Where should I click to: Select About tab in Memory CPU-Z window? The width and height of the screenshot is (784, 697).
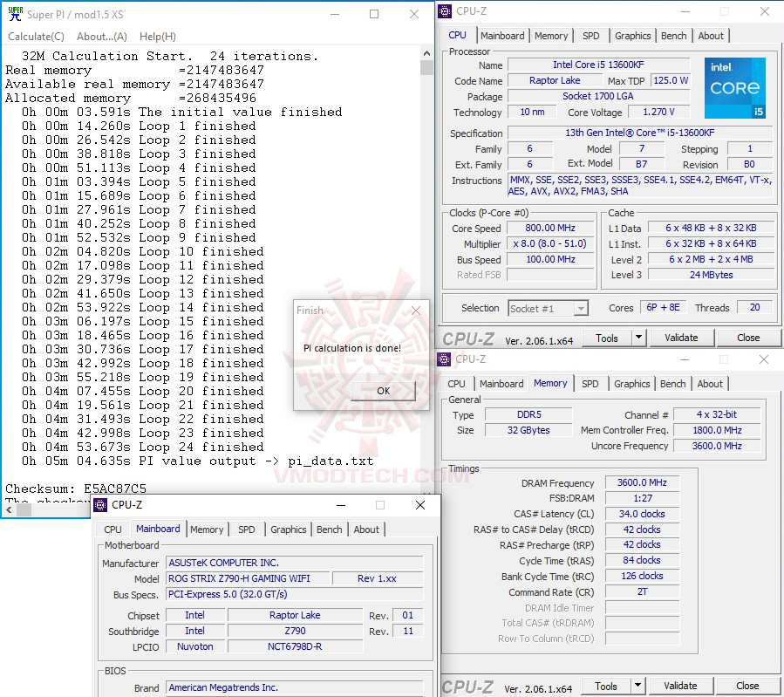(710, 384)
